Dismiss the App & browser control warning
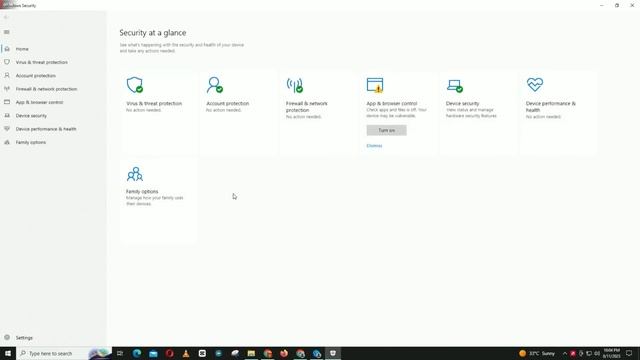Screen dimensions: 640x360 click(x=374, y=146)
